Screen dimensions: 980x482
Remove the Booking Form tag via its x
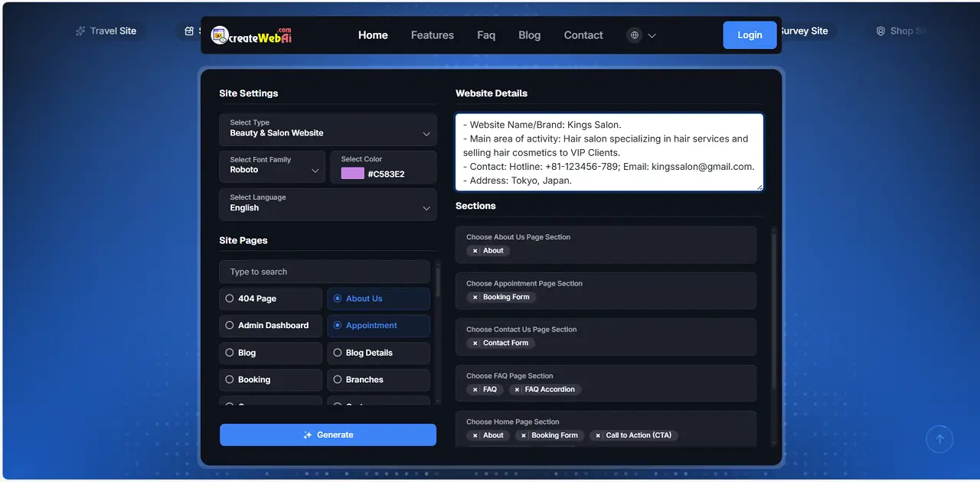click(476, 297)
